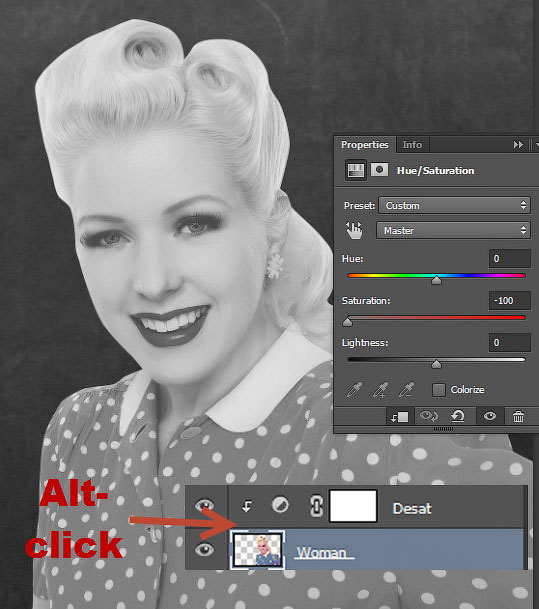Click the Hue value field
Viewport: 539px width, 609px height.
pos(509,259)
